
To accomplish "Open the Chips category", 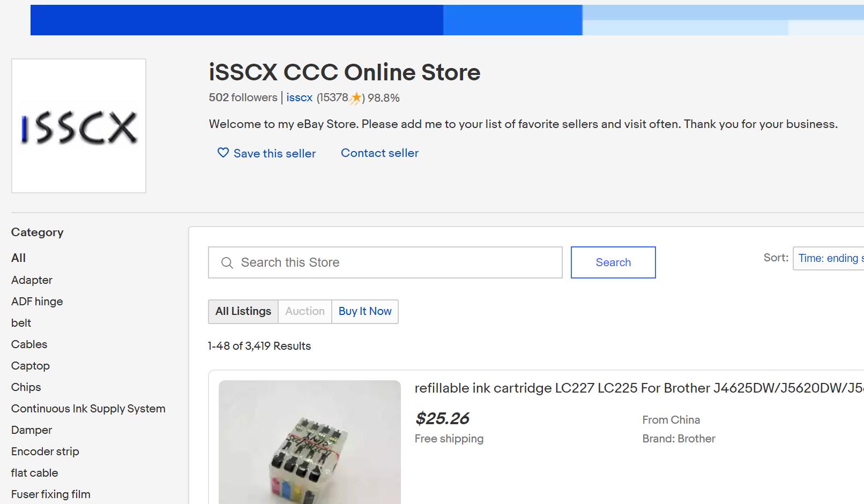I will pos(26,387).
